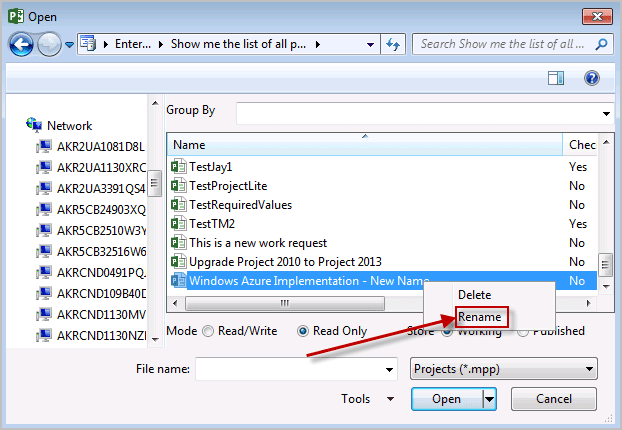
Task: Click the Checked Out column header
Action: (x=582, y=145)
